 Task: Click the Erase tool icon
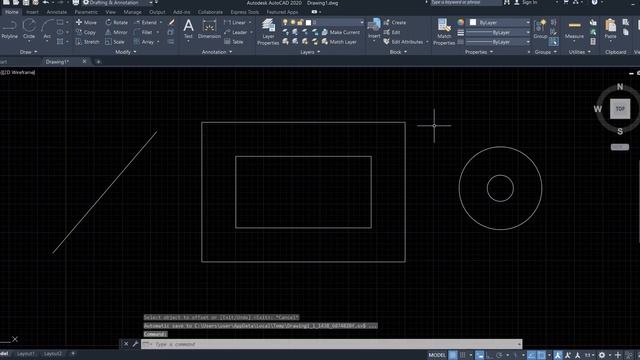(171, 22)
